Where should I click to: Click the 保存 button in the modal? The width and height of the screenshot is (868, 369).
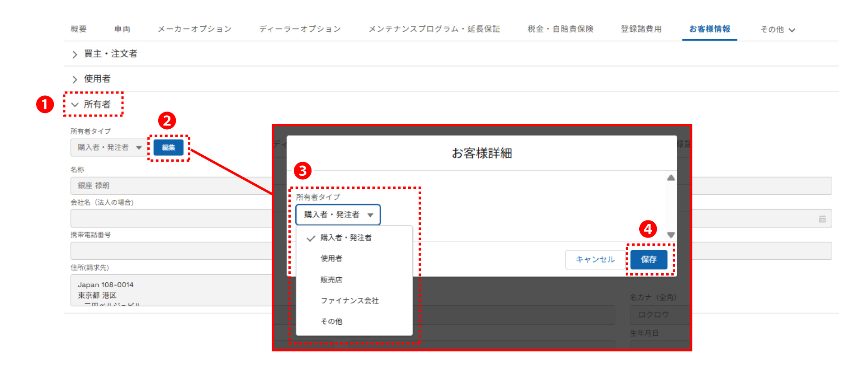[x=649, y=259]
